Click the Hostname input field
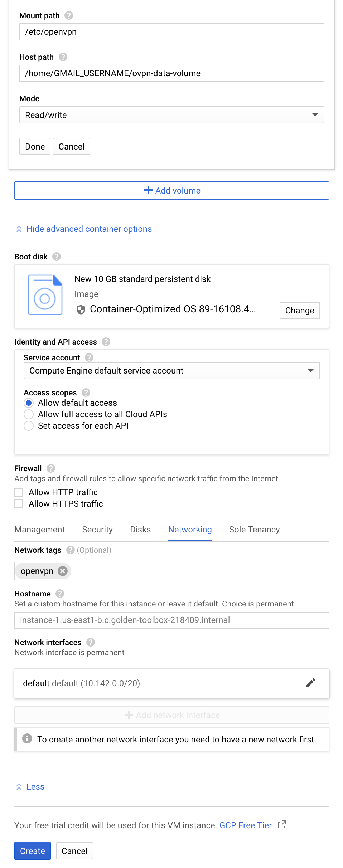The width and height of the screenshot is (343, 868). pyautogui.click(x=171, y=620)
